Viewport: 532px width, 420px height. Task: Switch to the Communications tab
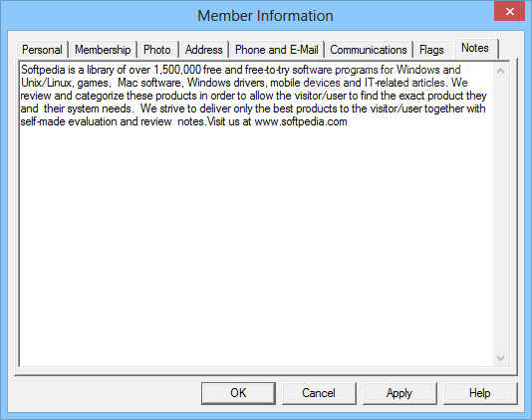pyautogui.click(x=369, y=50)
